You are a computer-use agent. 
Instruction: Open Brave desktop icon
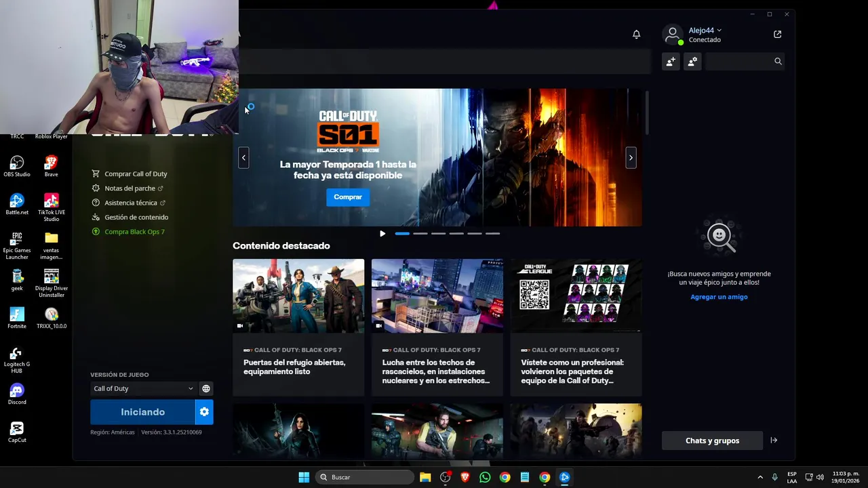[51, 167]
